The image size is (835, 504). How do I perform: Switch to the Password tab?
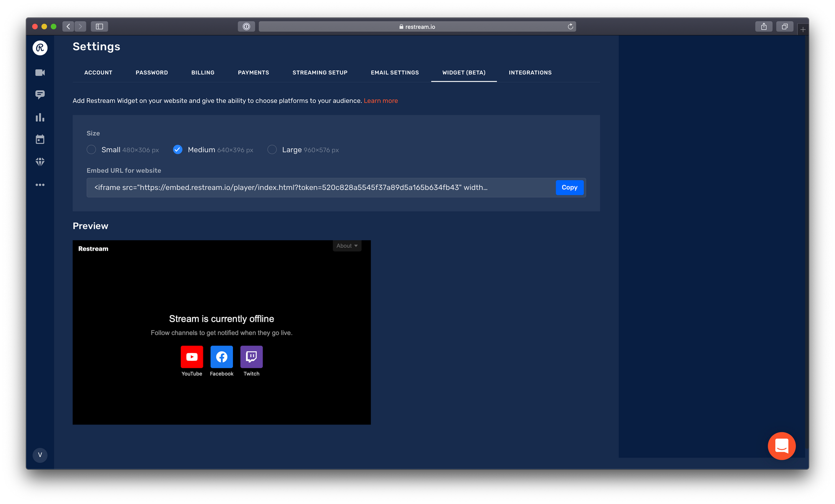[152, 73]
